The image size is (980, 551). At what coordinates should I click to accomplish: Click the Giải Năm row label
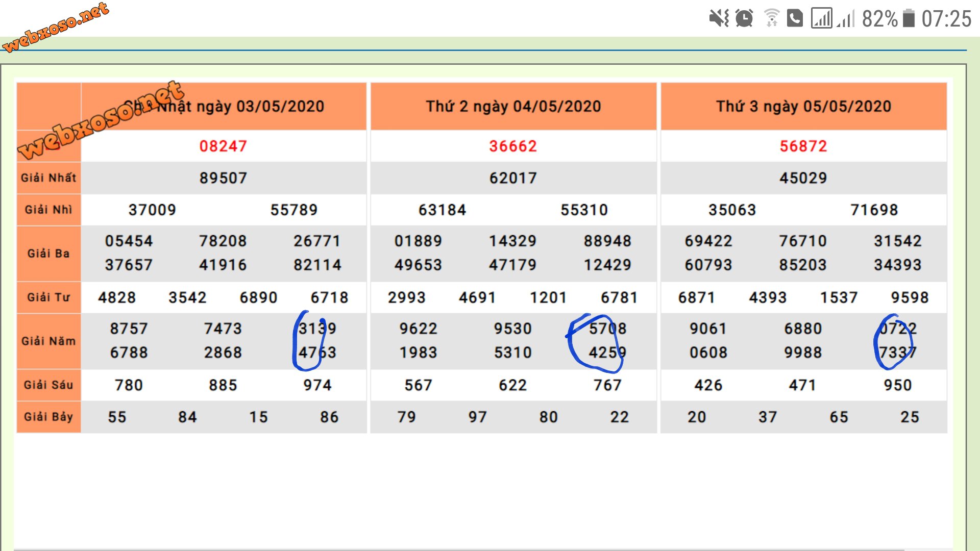coord(48,341)
